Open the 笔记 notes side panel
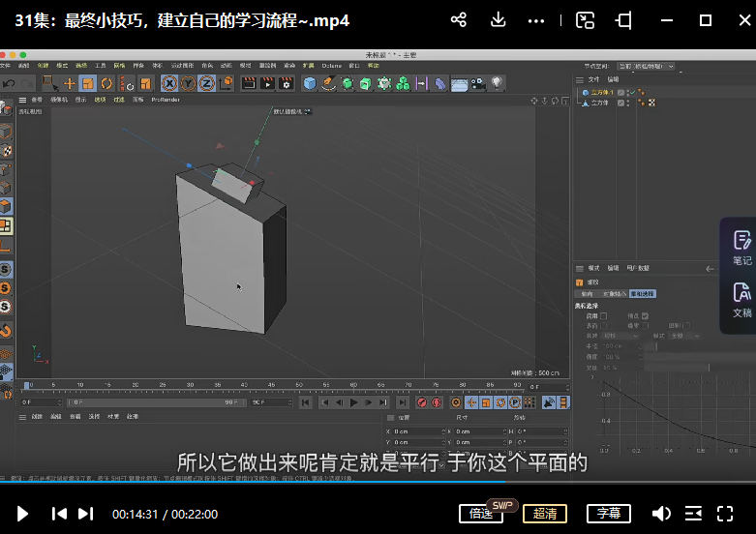756x534 pixels. [x=741, y=249]
